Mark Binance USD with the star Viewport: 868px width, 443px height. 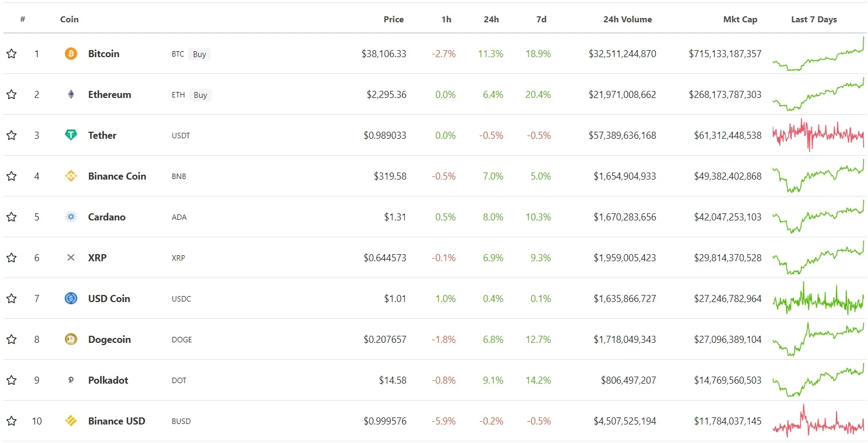point(11,421)
